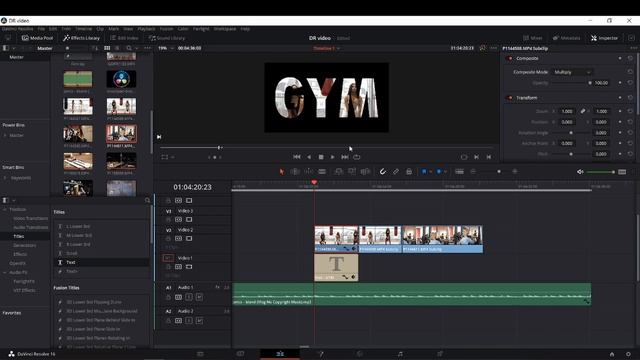Viewport: 640px width, 360px height.
Task: Open the Timeline name dropdown above viewer
Action: point(327,48)
